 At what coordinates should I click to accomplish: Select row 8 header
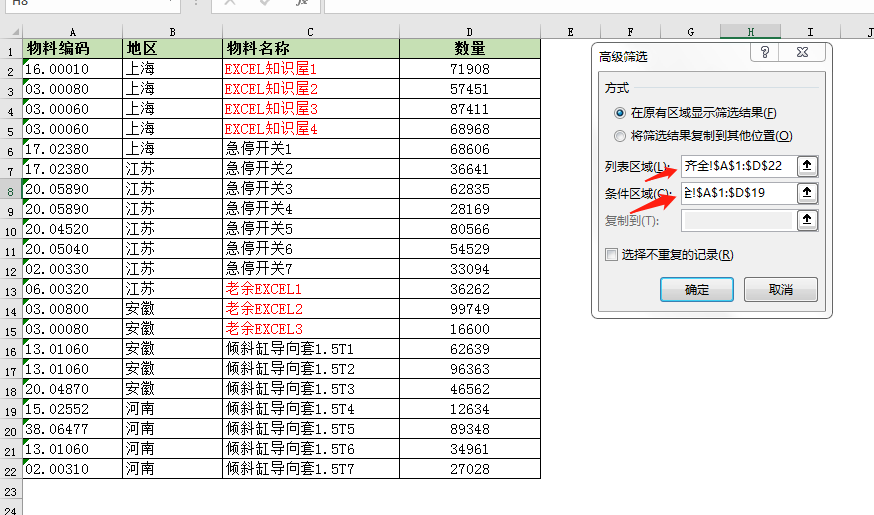click(x=11, y=190)
